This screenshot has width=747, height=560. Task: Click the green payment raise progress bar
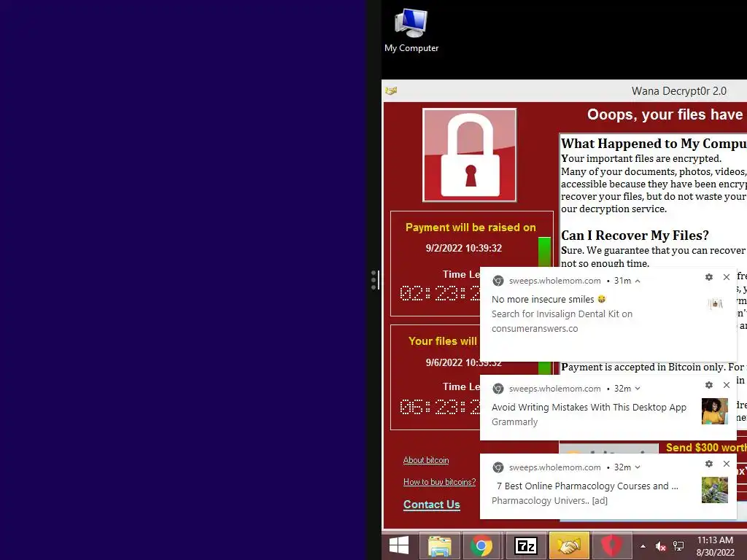[x=544, y=252]
